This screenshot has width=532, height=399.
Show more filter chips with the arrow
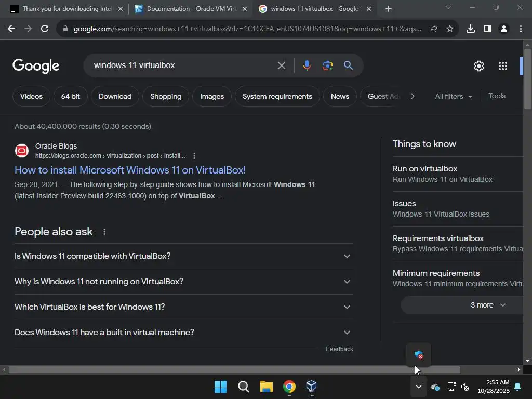click(x=413, y=96)
